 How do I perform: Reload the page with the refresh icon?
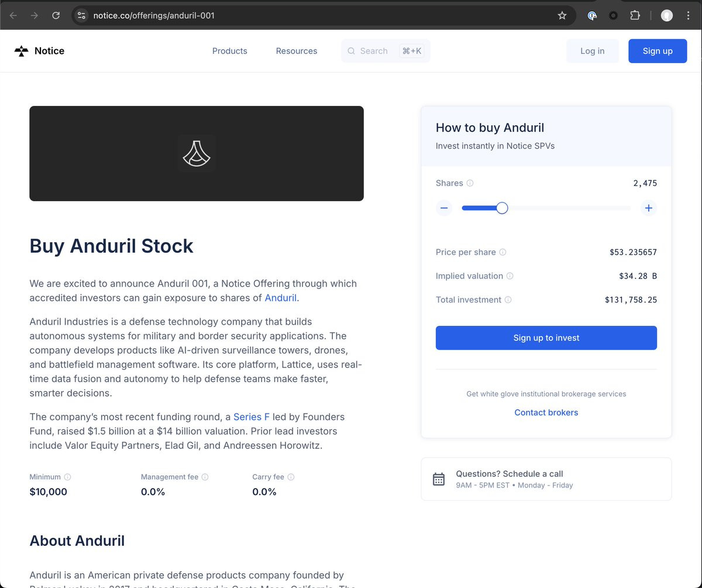pos(56,16)
